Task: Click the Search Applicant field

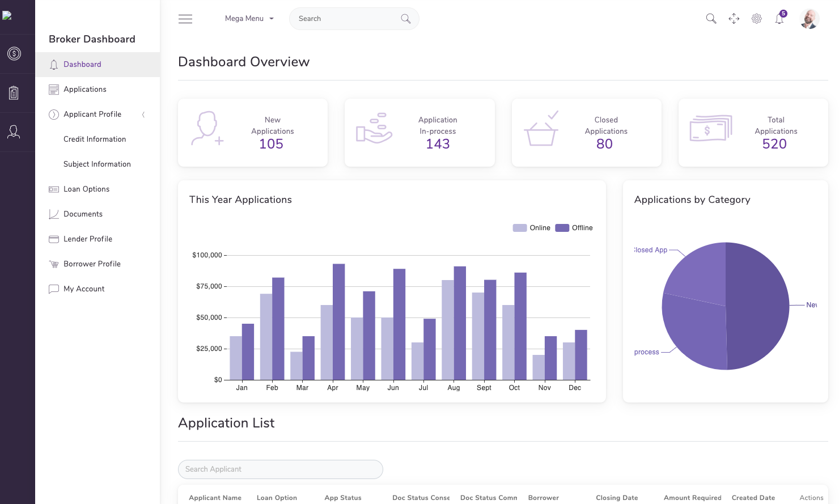Action: point(281,469)
